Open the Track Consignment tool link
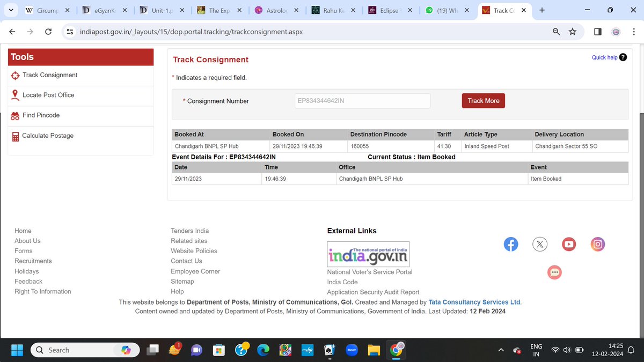644x362 pixels. coord(50,75)
